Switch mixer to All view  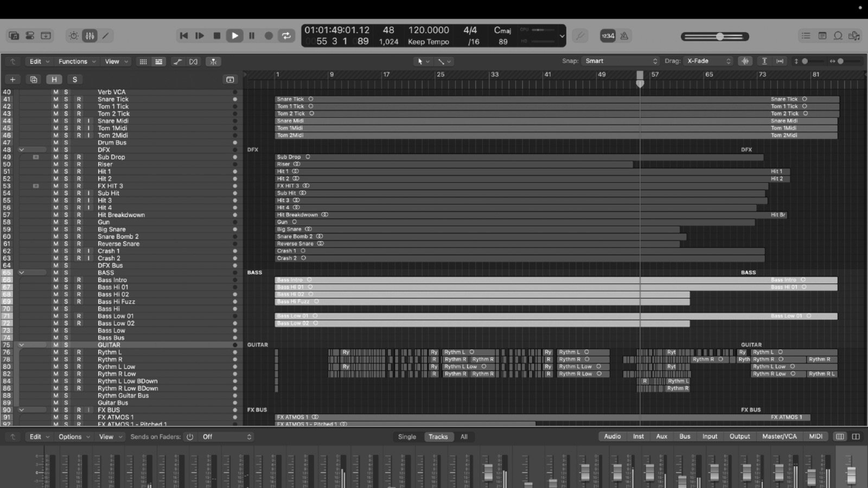(464, 436)
